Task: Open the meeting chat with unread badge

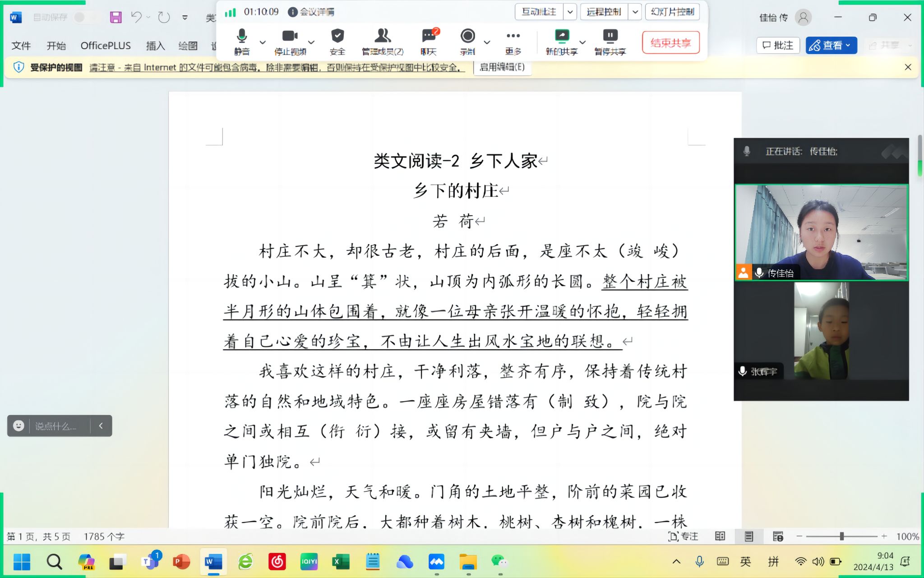Action: click(x=429, y=36)
